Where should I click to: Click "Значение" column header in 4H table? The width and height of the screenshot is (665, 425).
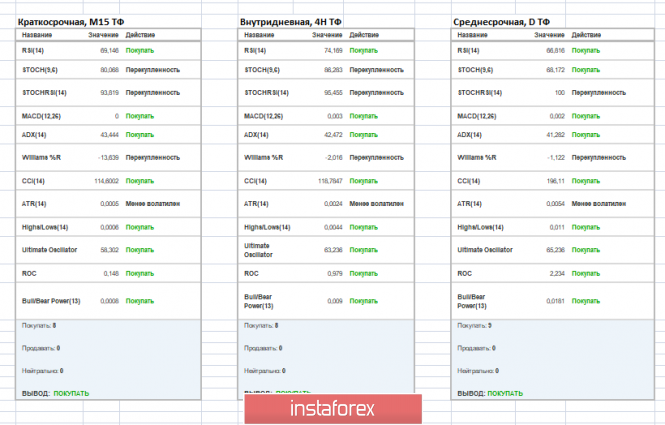pyautogui.click(x=327, y=35)
